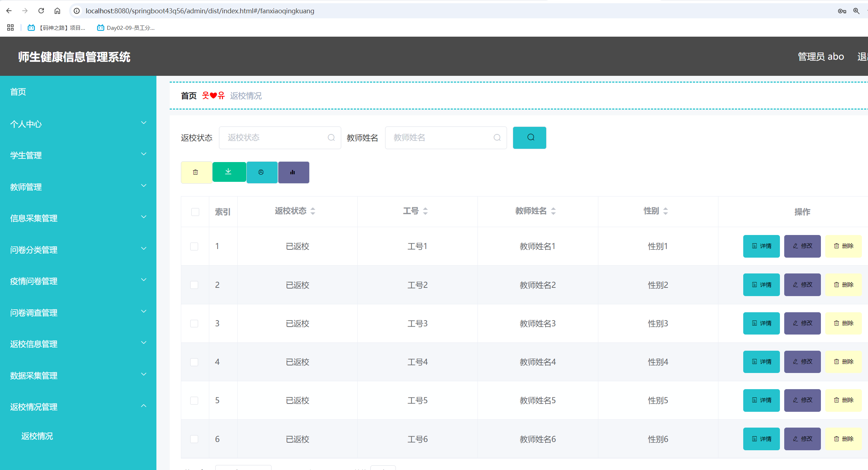Click 修改 button for 教师姓名5 row
868x470 pixels.
(802, 400)
